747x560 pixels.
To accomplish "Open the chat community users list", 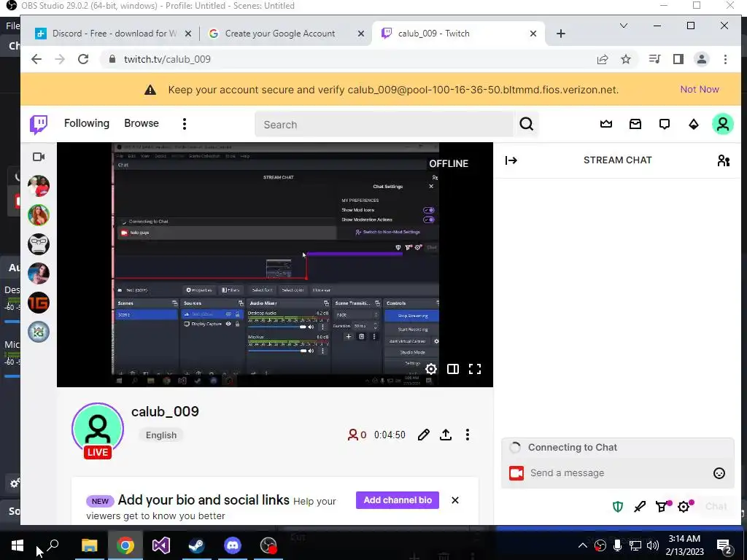I will [x=723, y=160].
